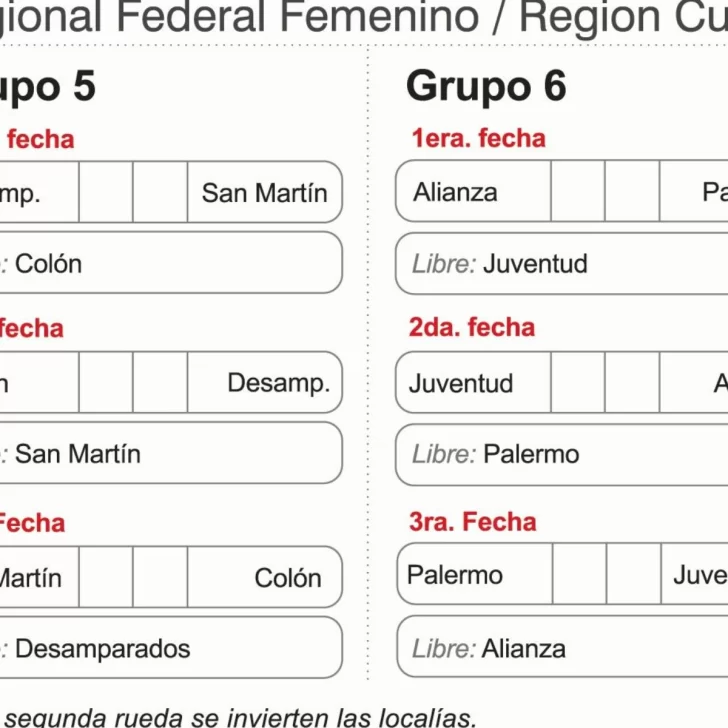This screenshot has height=728, width=728.
Task: Select the Desamp. team cell in Grupo 5
Action: pos(264,383)
